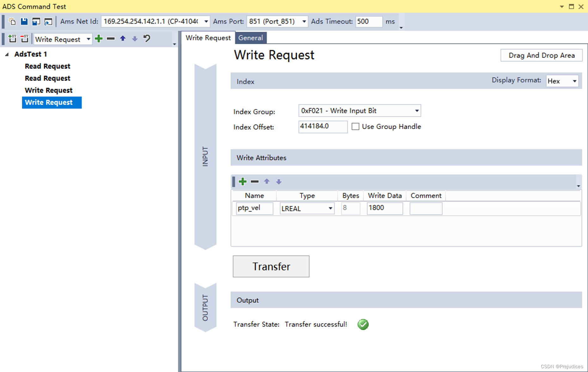Open the Ams Net Id dropdown
588x372 pixels.
pos(206,22)
